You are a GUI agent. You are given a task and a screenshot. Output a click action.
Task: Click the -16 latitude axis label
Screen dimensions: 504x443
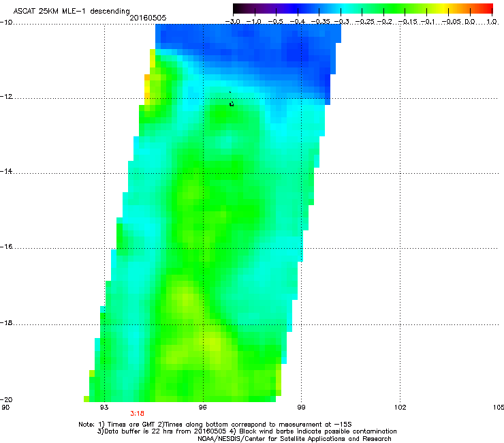pyautogui.click(x=6, y=247)
